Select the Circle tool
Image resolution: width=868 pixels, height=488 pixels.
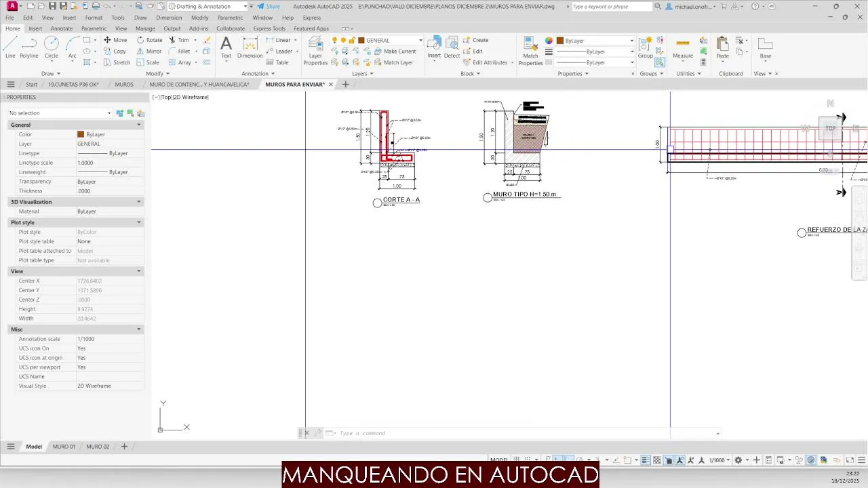[52, 47]
